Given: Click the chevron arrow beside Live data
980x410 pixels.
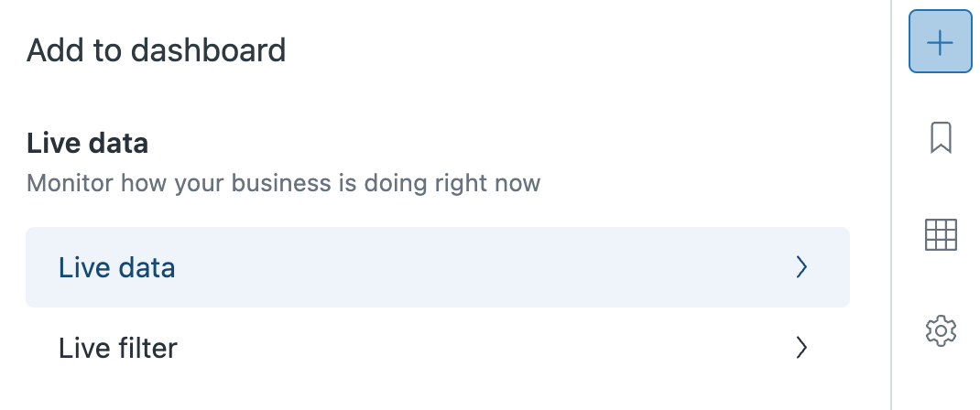Looking at the screenshot, I should 801,267.
